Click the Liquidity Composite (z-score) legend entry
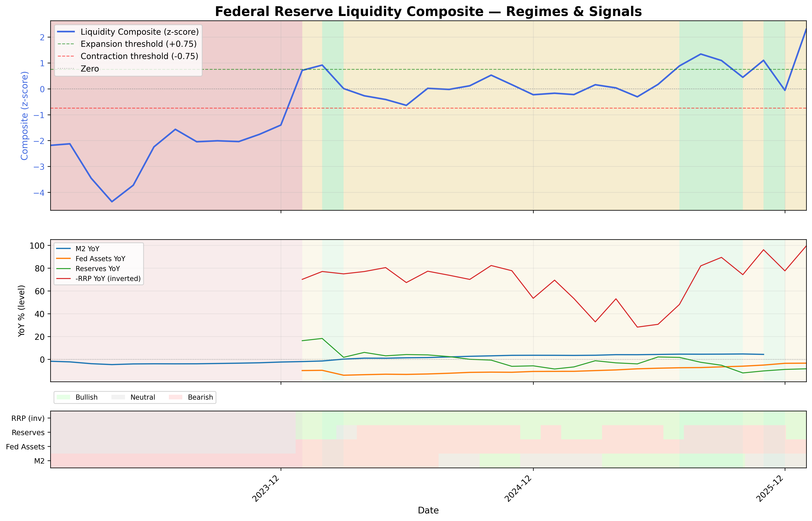Viewport: 812px width, 521px height. (x=139, y=32)
